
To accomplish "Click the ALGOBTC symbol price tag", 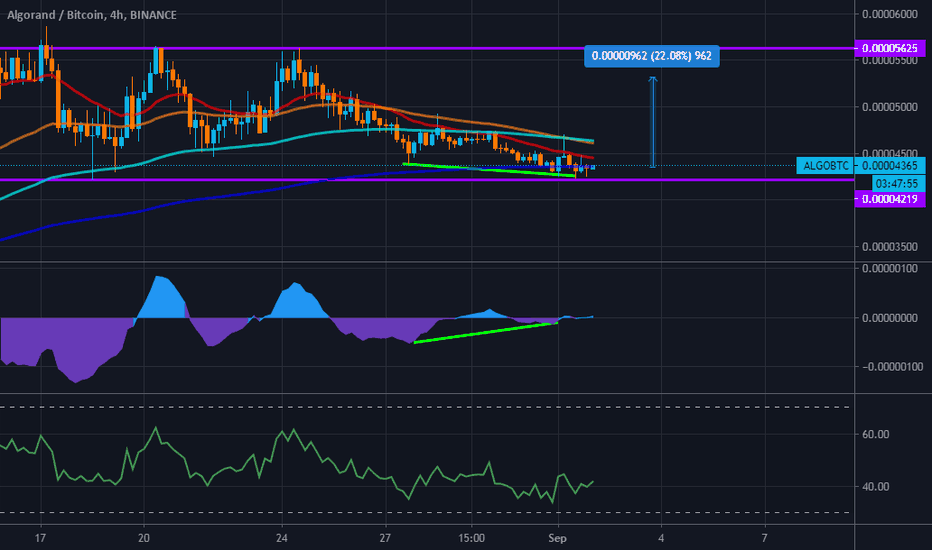I will pos(826,166).
